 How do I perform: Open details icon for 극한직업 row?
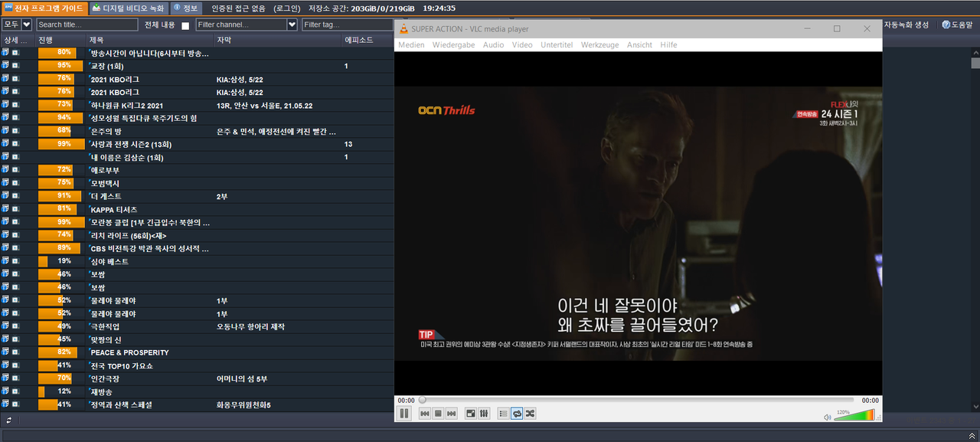coord(5,326)
